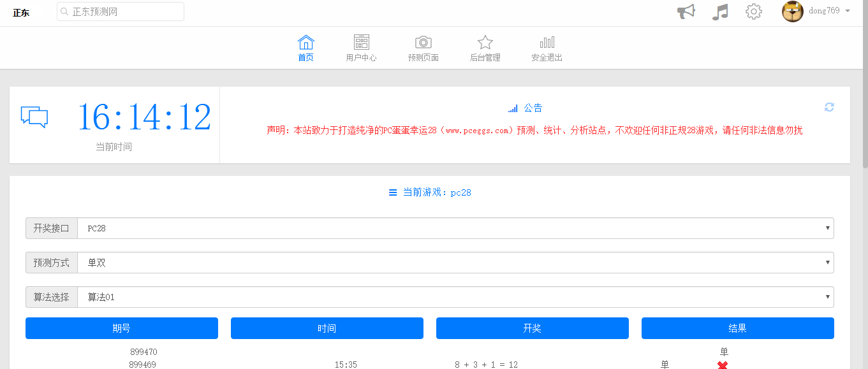
Task: Open the settings gear icon
Action: 753,11
